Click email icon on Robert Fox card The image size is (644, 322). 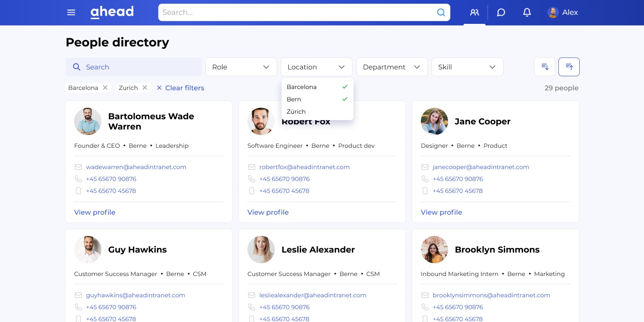pyautogui.click(x=252, y=167)
